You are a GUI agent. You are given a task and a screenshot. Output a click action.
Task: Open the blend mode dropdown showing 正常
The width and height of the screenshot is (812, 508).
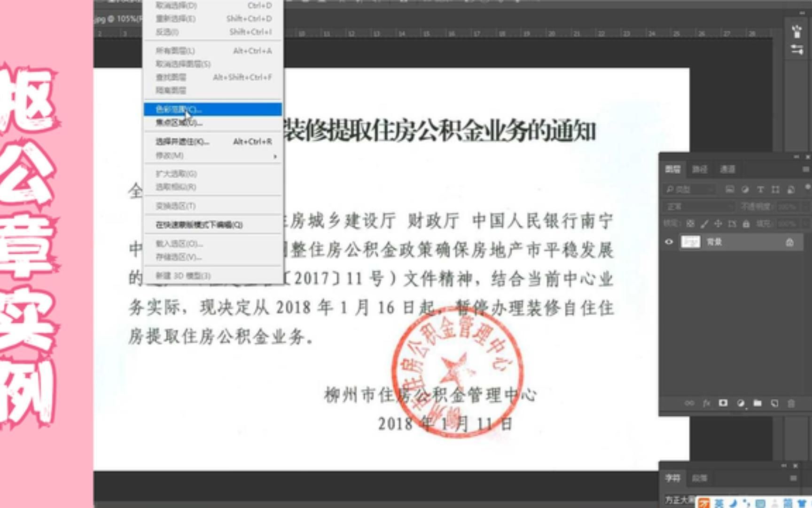(x=700, y=207)
